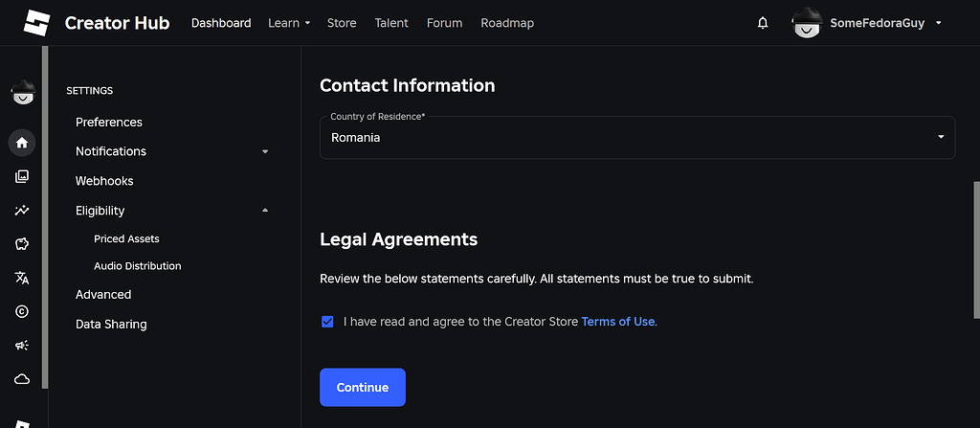980x428 pixels.
Task: Open the piggy bank Finances icon
Action: (x=22, y=244)
